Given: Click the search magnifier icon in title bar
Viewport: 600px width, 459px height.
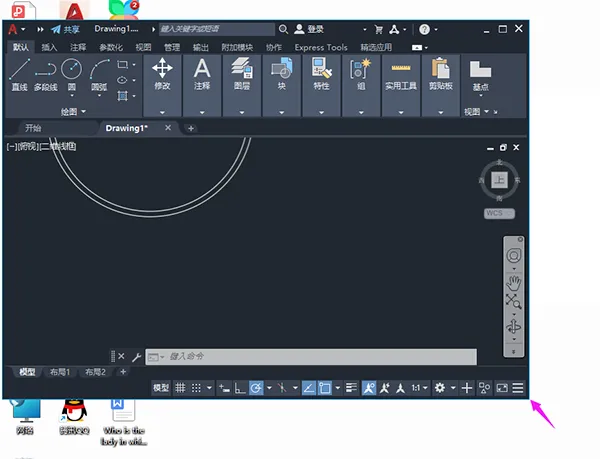Looking at the screenshot, I should click(283, 29).
